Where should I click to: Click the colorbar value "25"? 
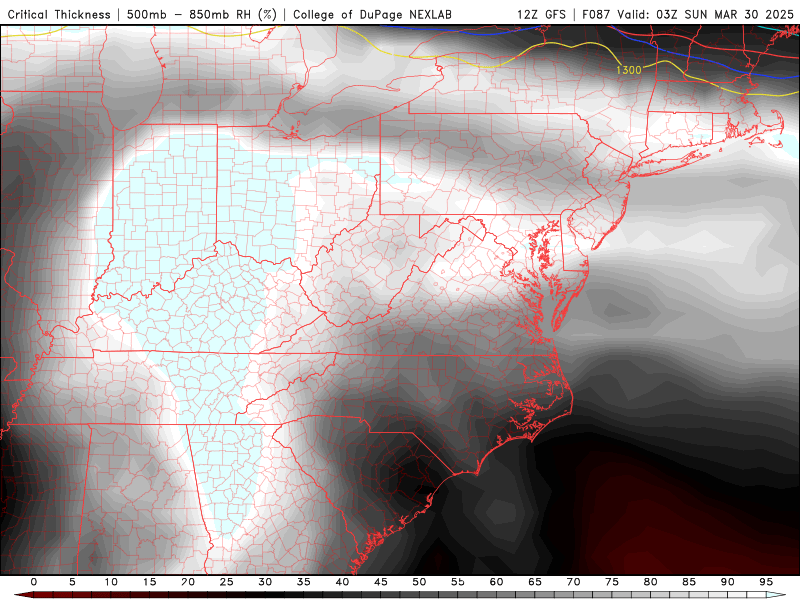tap(227, 582)
